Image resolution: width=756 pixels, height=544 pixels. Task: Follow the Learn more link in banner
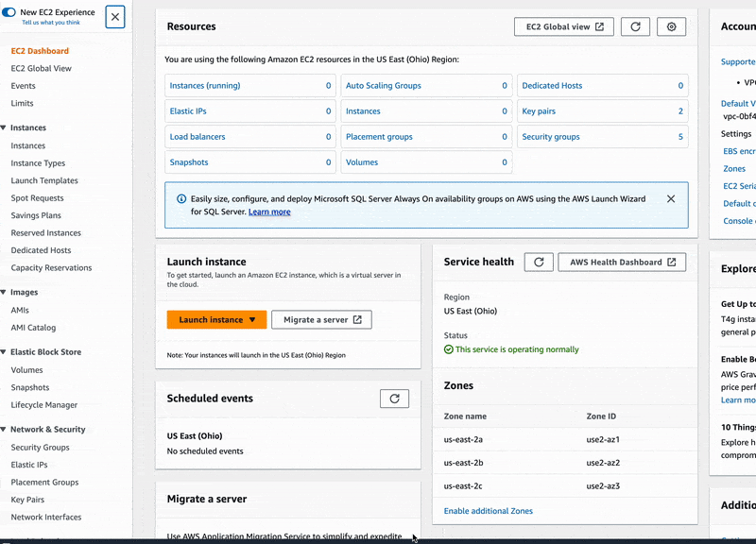click(269, 212)
